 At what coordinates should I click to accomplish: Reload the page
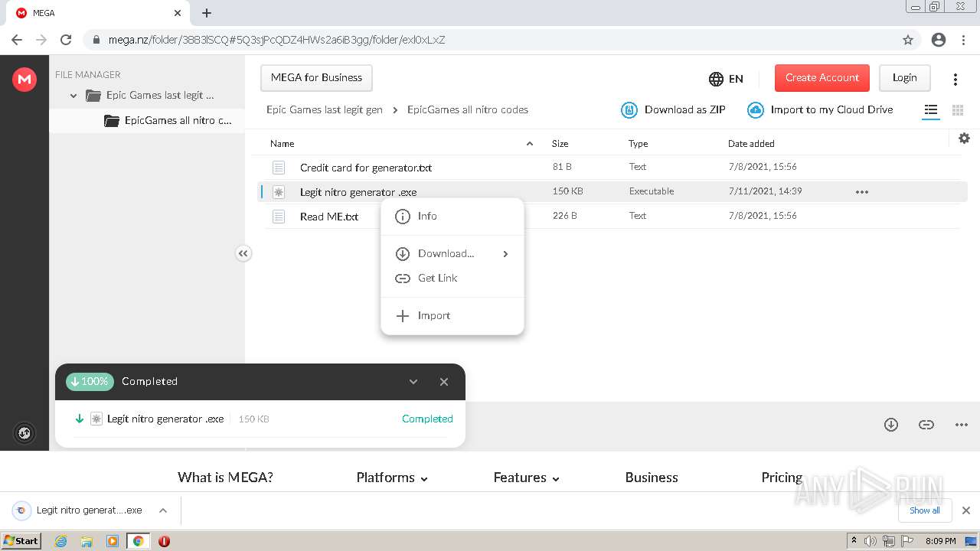[66, 40]
